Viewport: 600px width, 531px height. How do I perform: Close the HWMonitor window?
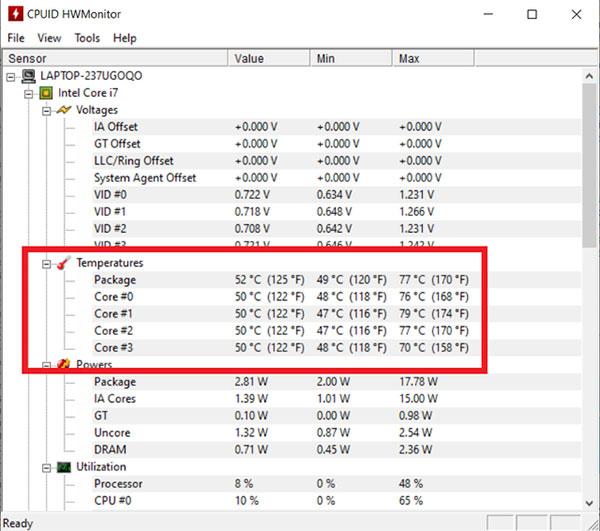pyautogui.click(x=576, y=14)
